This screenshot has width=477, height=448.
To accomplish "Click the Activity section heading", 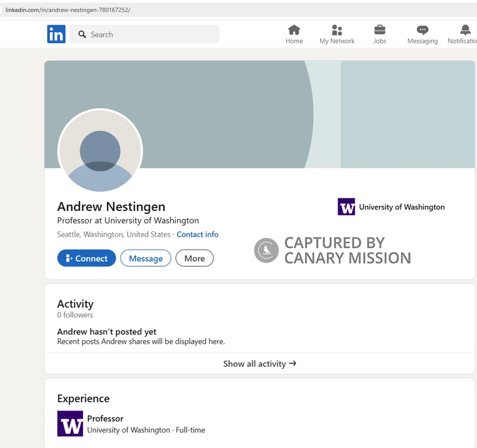I will 76,304.
